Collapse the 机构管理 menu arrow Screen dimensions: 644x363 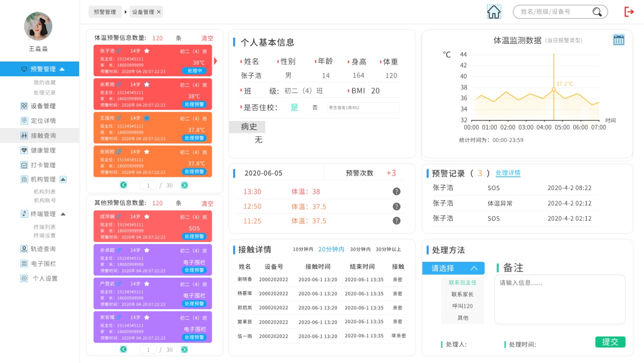click(63, 179)
